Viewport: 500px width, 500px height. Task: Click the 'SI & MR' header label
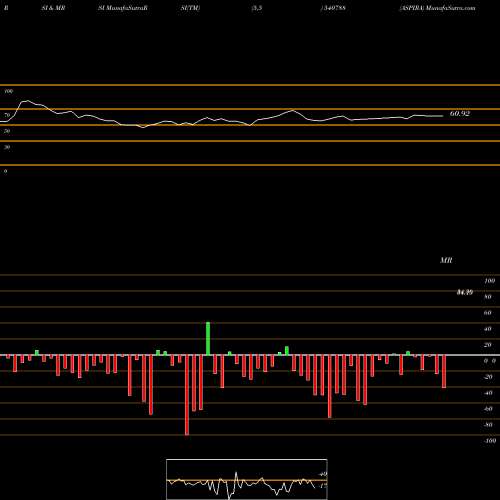tap(53, 8)
